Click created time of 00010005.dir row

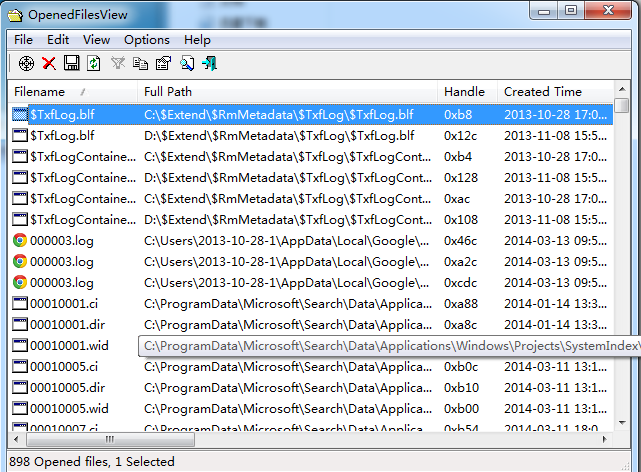pyautogui.click(x=555, y=388)
